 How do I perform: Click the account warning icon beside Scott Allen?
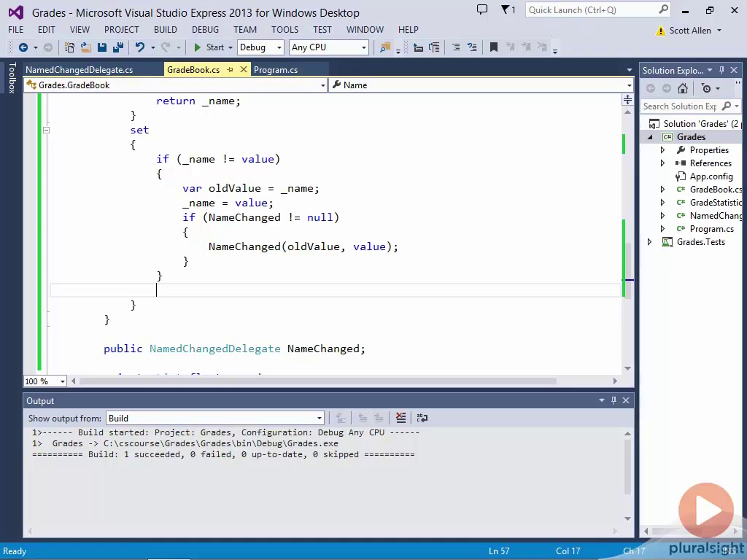[x=660, y=31]
